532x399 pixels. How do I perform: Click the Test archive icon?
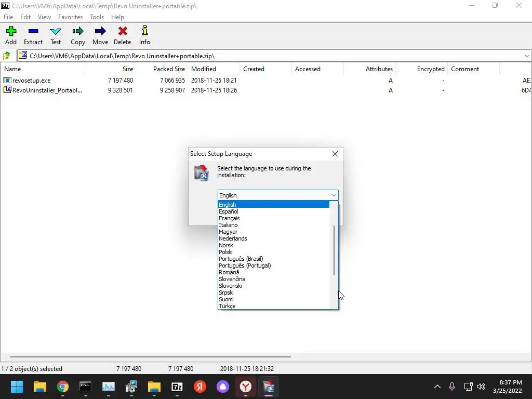[56, 32]
